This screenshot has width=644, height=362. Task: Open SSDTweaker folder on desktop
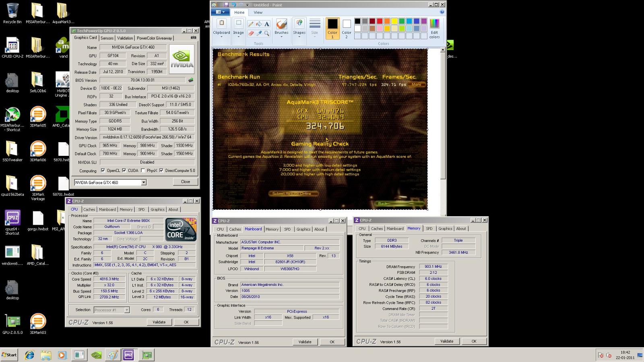pyautogui.click(x=12, y=151)
